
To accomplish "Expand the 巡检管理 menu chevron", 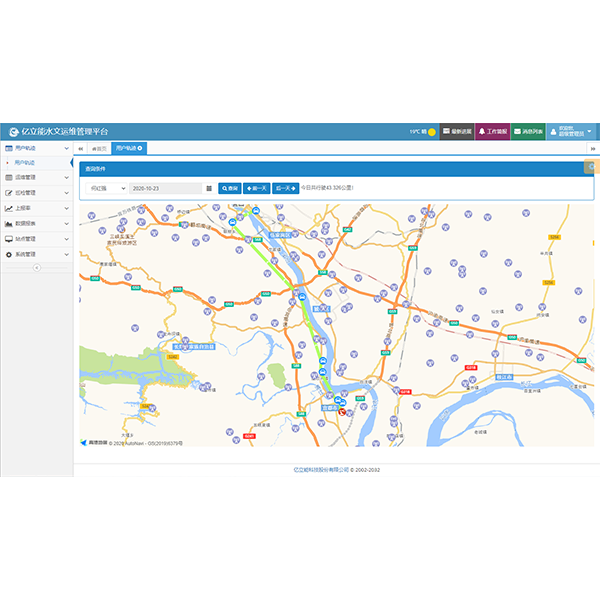I will point(67,193).
